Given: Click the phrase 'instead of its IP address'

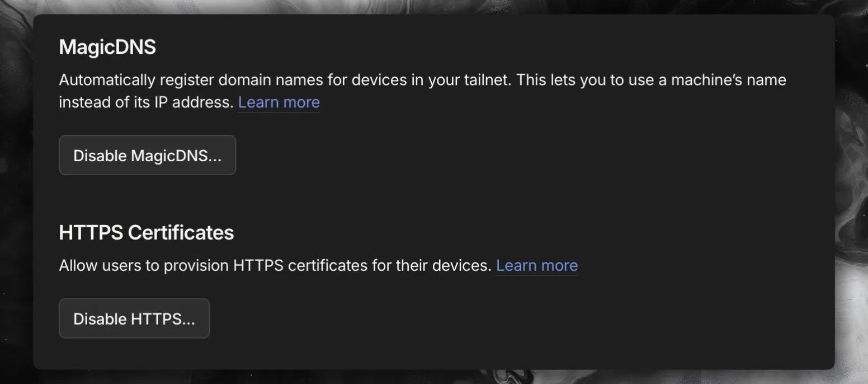Looking at the screenshot, I should [x=144, y=102].
